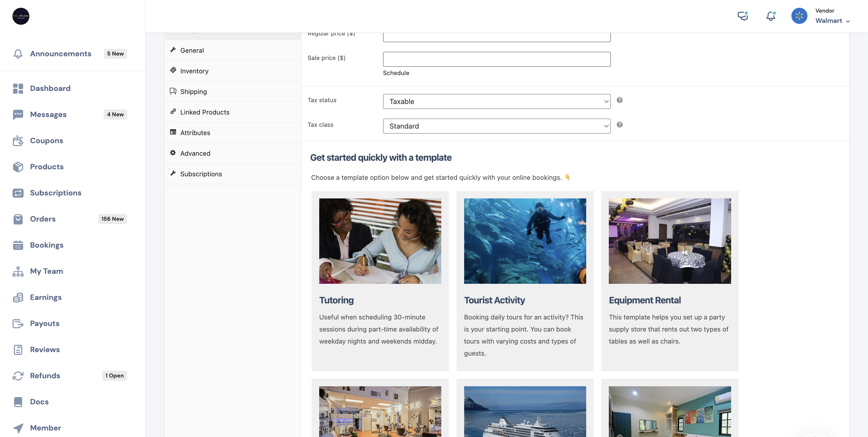Click the Tourist Activity template title
This screenshot has height=437, width=868.
click(494, 300)
